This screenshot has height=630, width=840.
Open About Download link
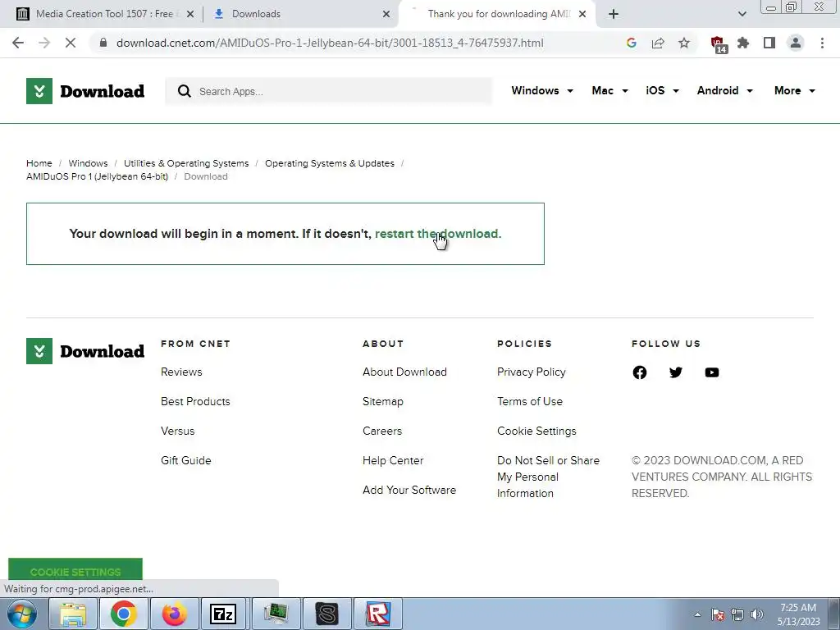tap(404, 372)
